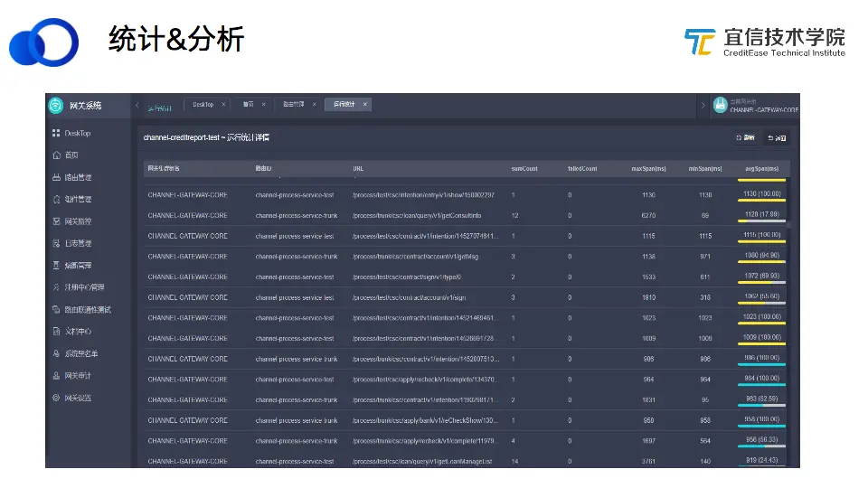Open the 注册中心管理 sidebar icon
Image resolution: width=868 pixels, height=488 pixels.
click(56, 287)
